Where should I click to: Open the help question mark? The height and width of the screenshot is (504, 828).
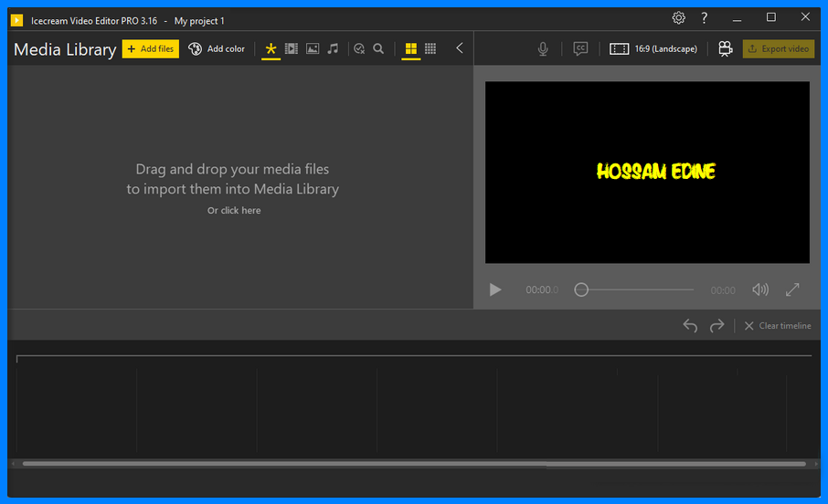click(x=704, y=18)
